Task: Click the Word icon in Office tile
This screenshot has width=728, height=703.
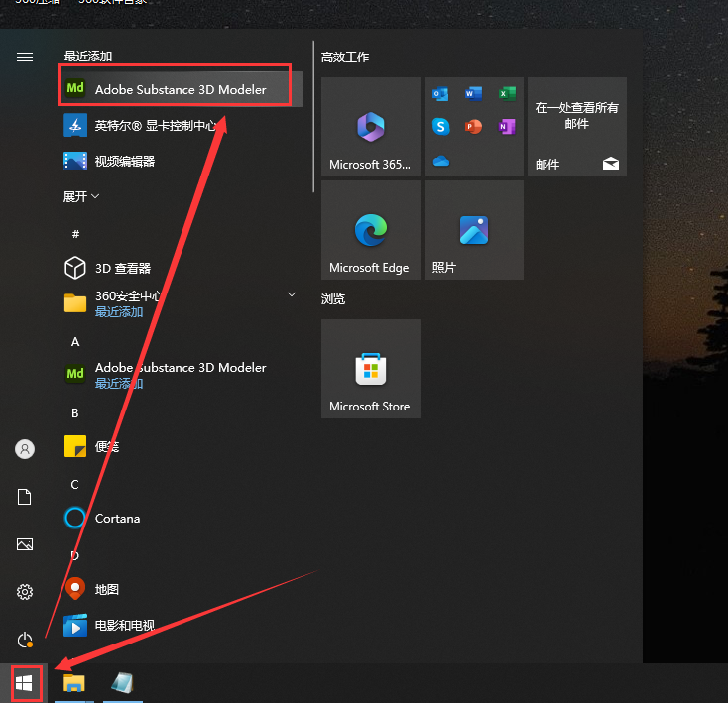Action: [x=473, y=94]
